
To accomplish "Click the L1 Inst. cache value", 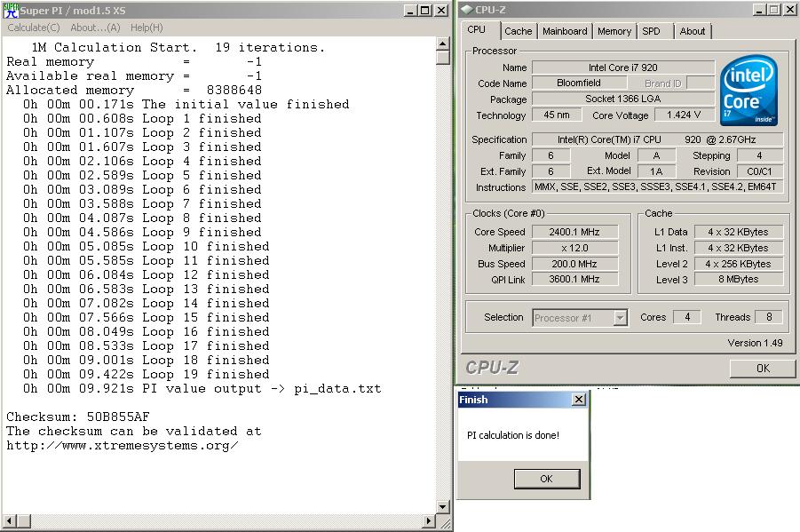I will pyautogui.click(x=738, y=248).
